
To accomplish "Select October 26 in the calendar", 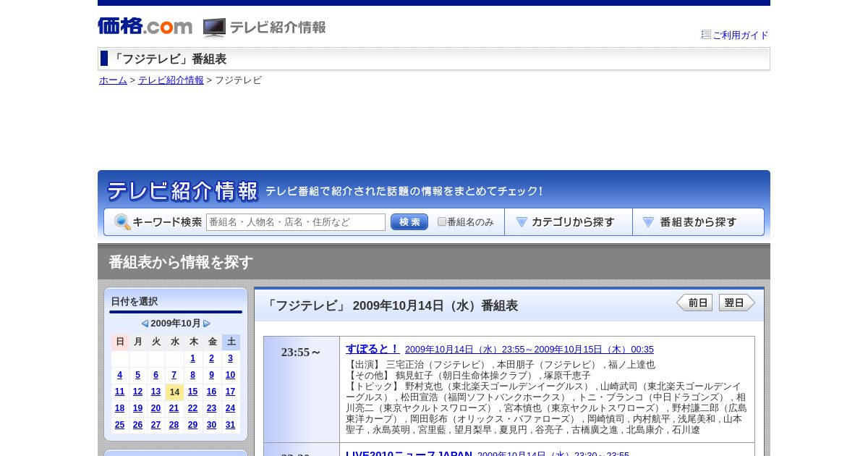I will tap(137, 425).
